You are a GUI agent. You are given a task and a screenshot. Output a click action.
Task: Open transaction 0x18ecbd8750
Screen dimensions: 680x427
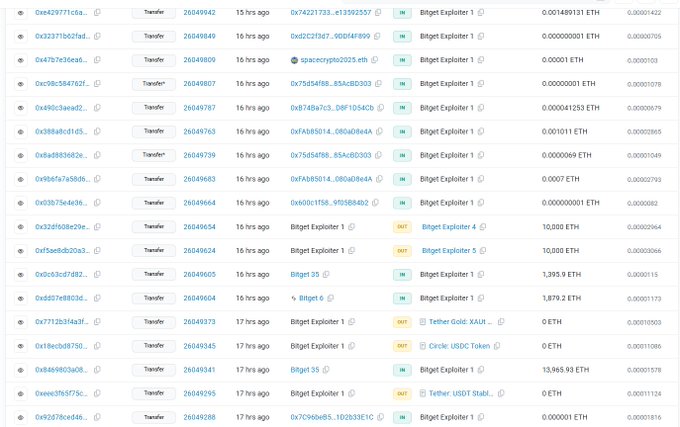(x=61, y=346)
